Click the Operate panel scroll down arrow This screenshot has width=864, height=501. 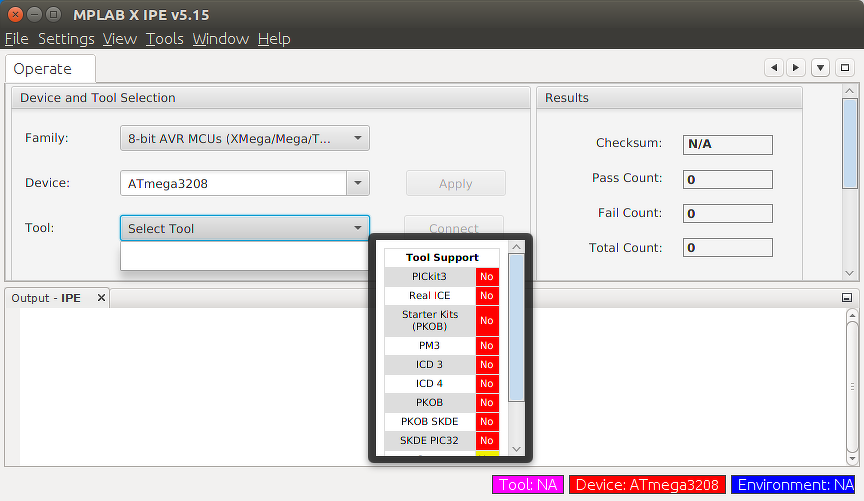pyautogui.click(x=849, y=273)
